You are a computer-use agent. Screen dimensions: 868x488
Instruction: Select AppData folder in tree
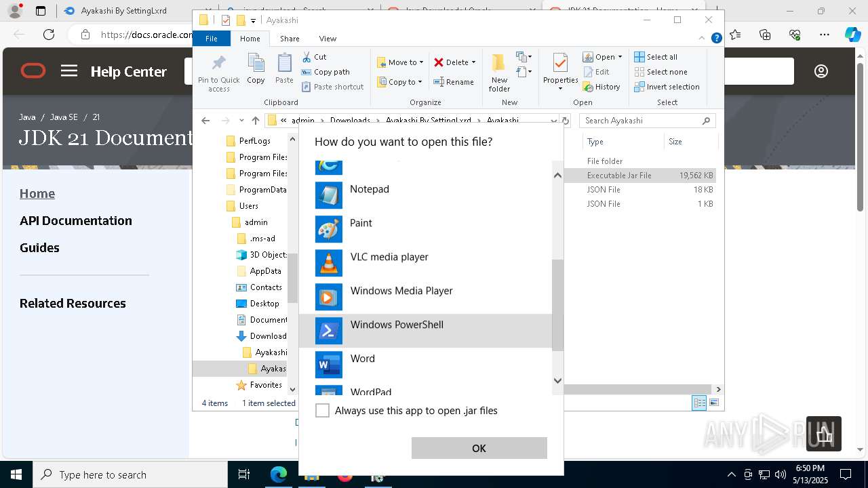click(258, 271)
